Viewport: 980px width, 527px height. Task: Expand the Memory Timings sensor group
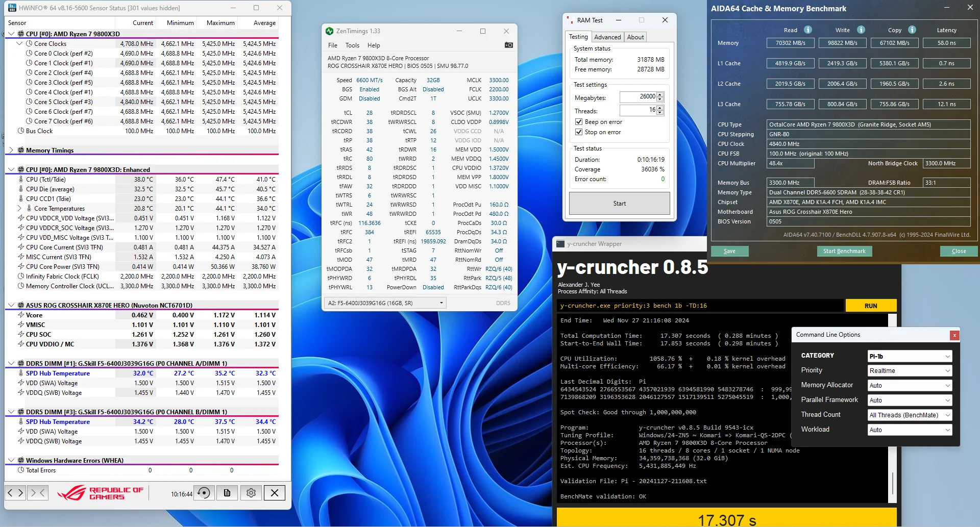point(12,150)
